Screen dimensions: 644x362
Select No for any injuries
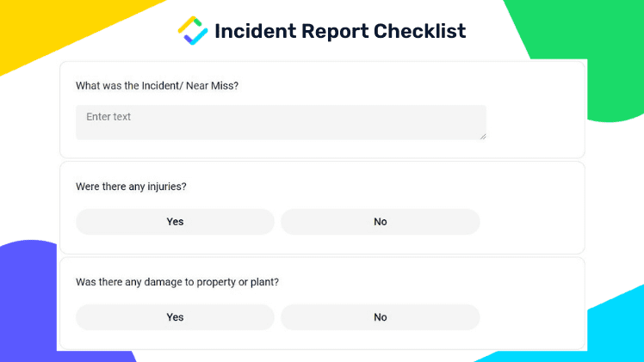point(381,222)
